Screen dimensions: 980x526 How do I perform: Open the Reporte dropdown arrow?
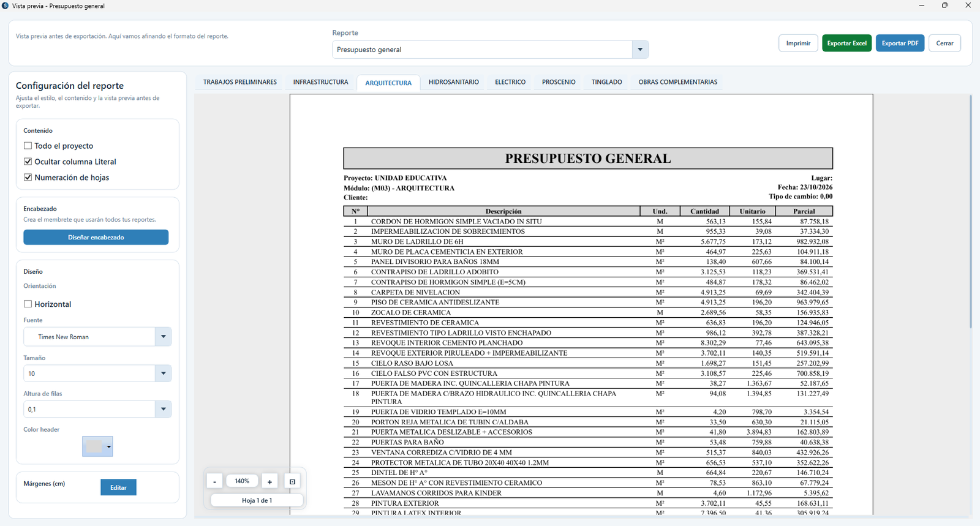point(640,50)
